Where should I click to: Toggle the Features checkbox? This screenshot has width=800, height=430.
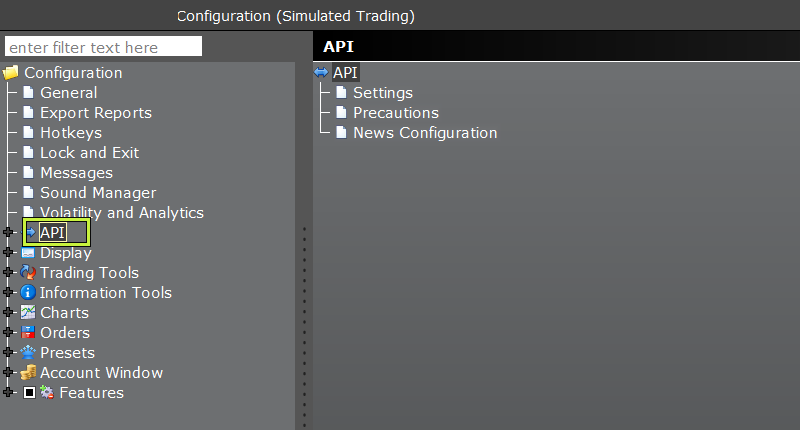point(30,392)
